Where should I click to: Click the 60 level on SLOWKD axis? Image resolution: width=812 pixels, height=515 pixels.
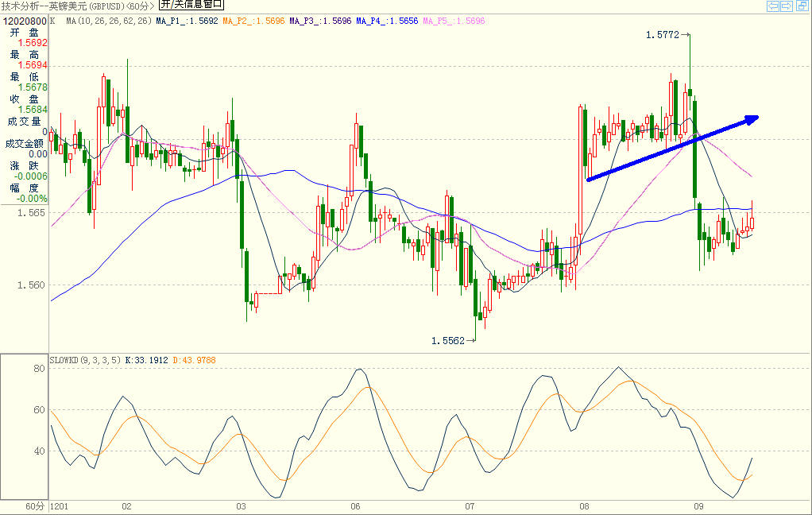coord(40,410)
